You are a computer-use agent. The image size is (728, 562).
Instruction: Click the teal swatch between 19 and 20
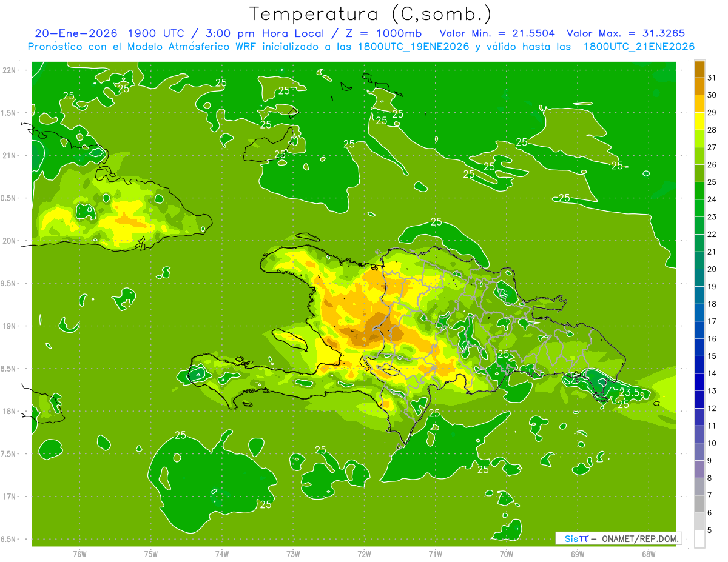[699, 278]
